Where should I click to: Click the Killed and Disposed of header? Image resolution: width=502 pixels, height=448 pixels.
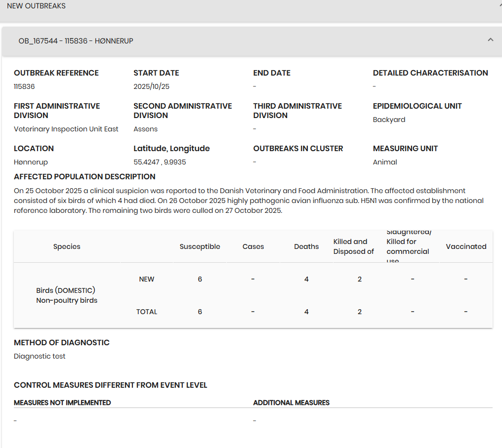(x=353, y=246)
